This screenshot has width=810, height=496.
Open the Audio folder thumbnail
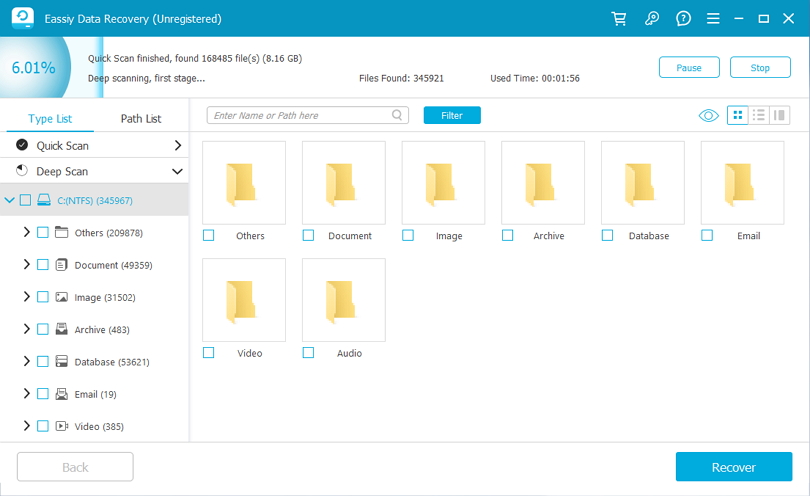[x=344, y=300]
